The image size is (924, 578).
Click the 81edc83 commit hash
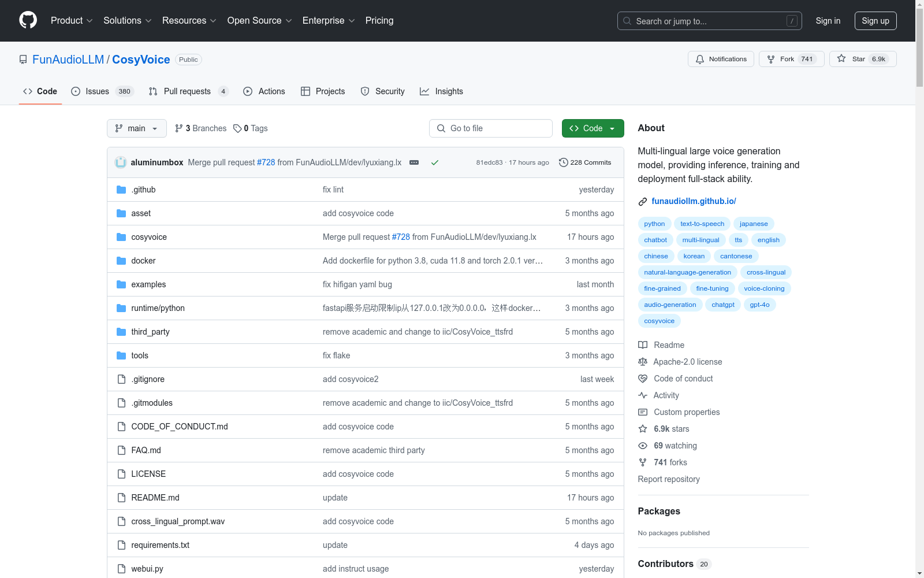[489, 162]
